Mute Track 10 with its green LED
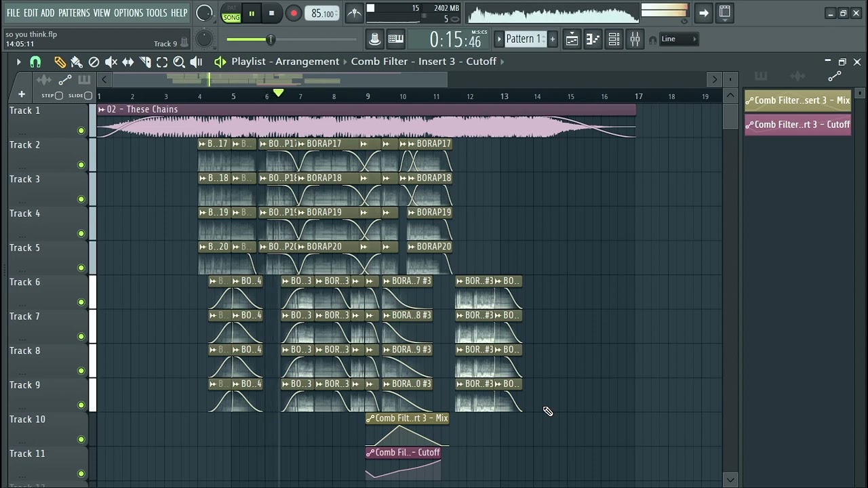The image size is (868, 488). point(81,439)
